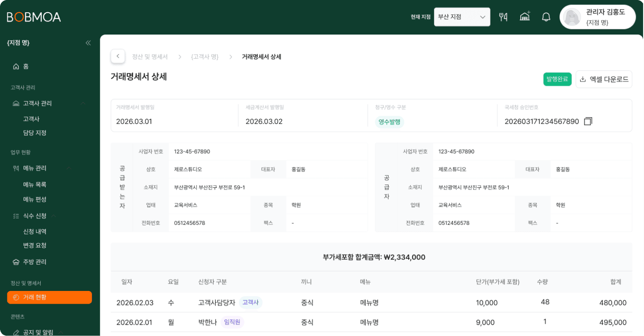Image resolution: width=644 pixels, height=336 pixels.
Task: Click the 임직원 tag next to 박한나
Action: coord(232,322)
